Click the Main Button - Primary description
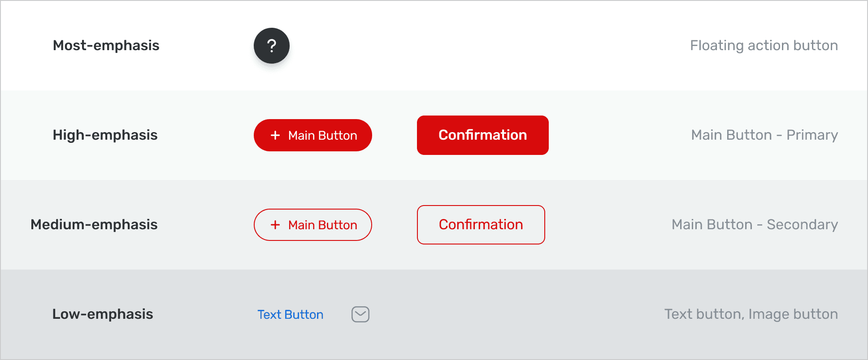The height and width of the screenshot is (360, 868). coord(765,135)
